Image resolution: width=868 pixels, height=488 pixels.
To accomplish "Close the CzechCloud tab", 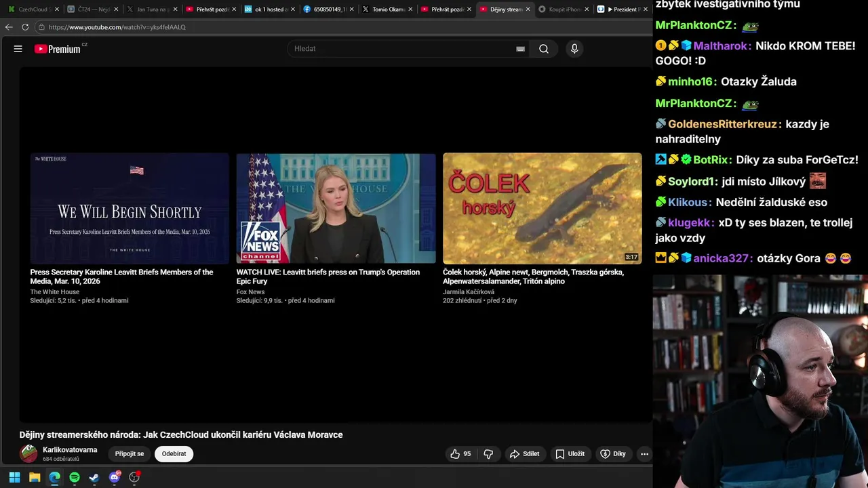I will (x=56, y=9).
